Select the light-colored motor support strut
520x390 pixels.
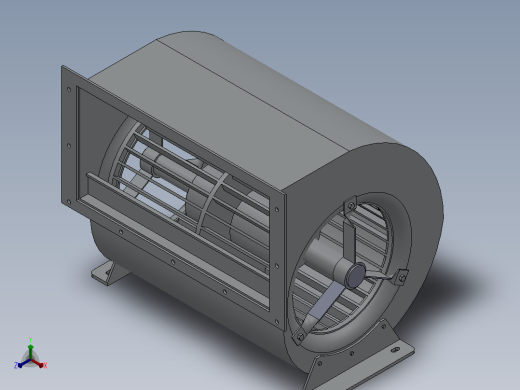(x=326, y=299)
